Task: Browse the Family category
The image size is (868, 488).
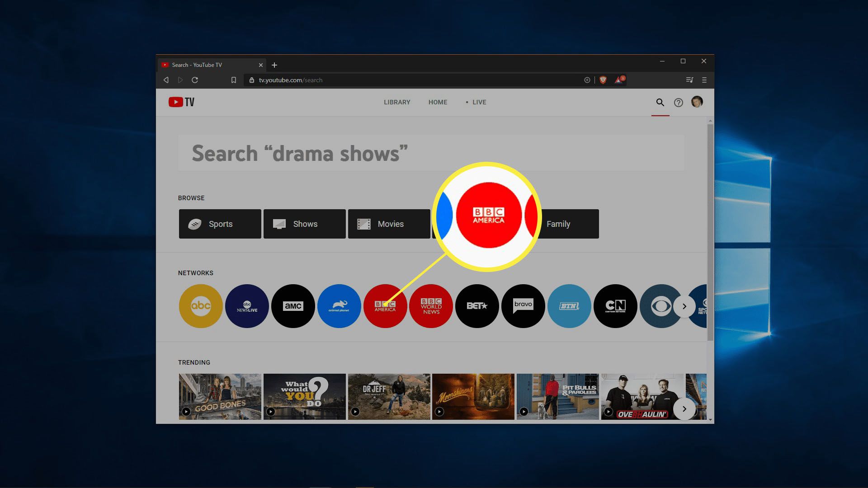Action: coord(571,224)
